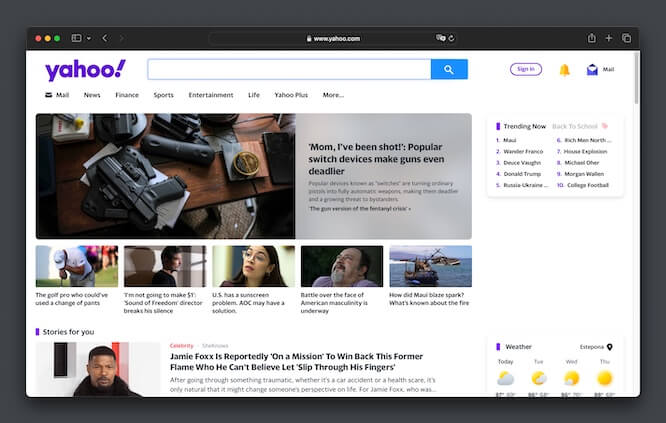Viewport: 666px width, 423px height.
Task: Select trending topic House Explosion
Action: [x=585, y=152]
